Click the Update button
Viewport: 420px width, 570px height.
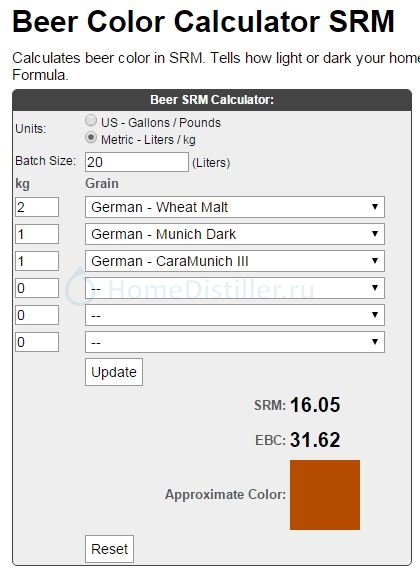114,372
